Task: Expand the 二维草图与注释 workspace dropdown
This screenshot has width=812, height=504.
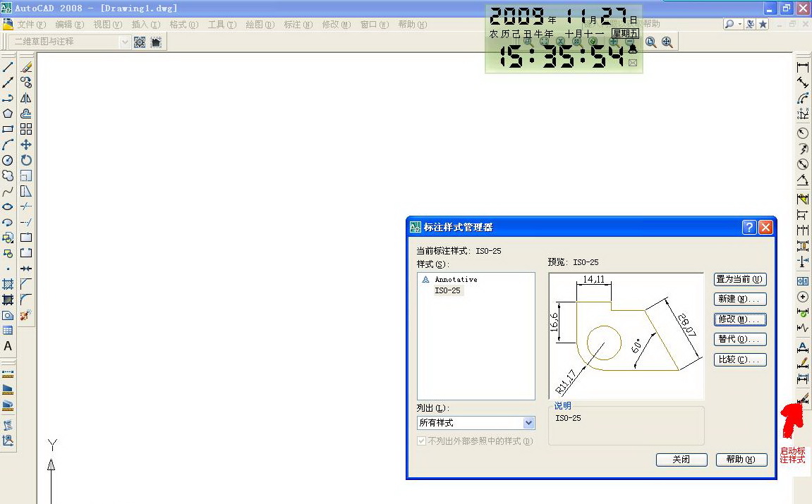Action: (124, 42)
